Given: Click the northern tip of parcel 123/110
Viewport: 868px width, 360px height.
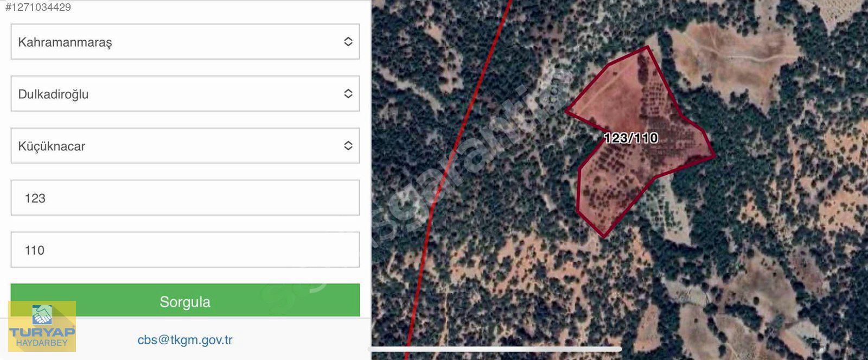Looking at the screenshot, I should coord(647,47).
